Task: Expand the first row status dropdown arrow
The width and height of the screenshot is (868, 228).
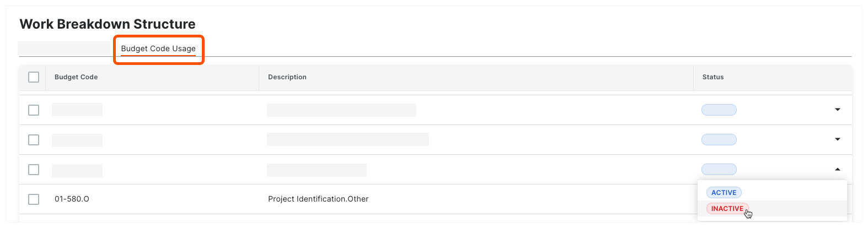Action: [837, 110]
